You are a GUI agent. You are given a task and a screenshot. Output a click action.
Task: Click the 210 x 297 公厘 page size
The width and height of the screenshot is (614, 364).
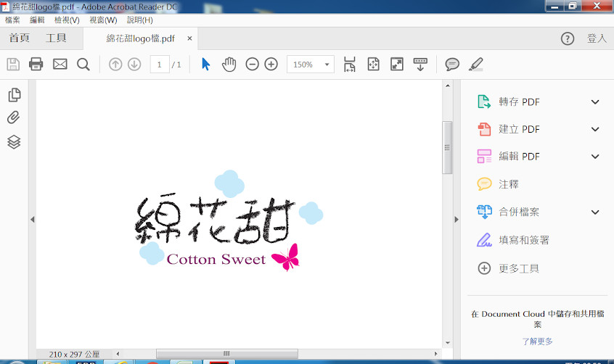pos(74,355)
